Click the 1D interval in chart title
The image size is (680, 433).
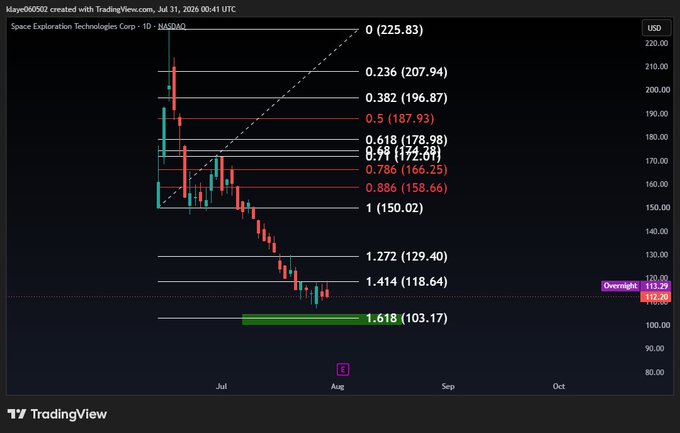pos(147,26)
